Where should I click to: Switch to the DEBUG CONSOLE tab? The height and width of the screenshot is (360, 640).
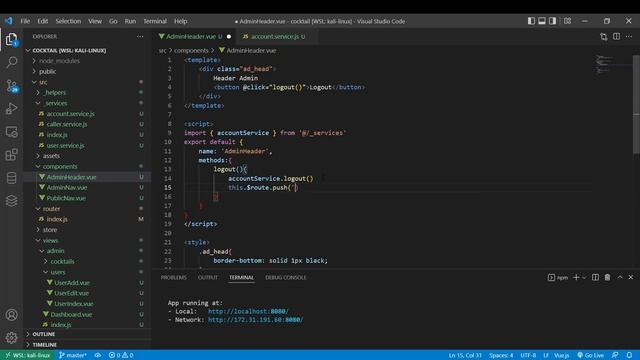pyautogui.click(x=286, y=278)
